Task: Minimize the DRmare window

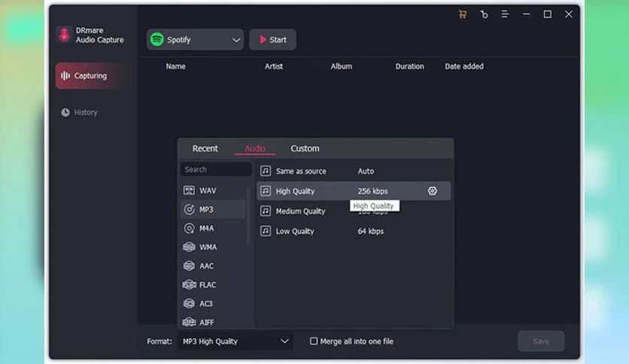Action: (527, 14)
